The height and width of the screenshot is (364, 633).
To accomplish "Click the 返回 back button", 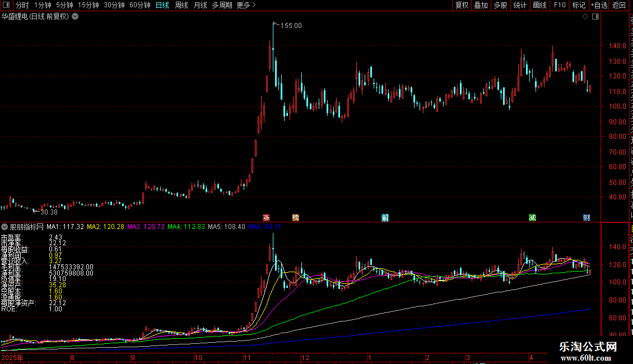I will (618, 5).
